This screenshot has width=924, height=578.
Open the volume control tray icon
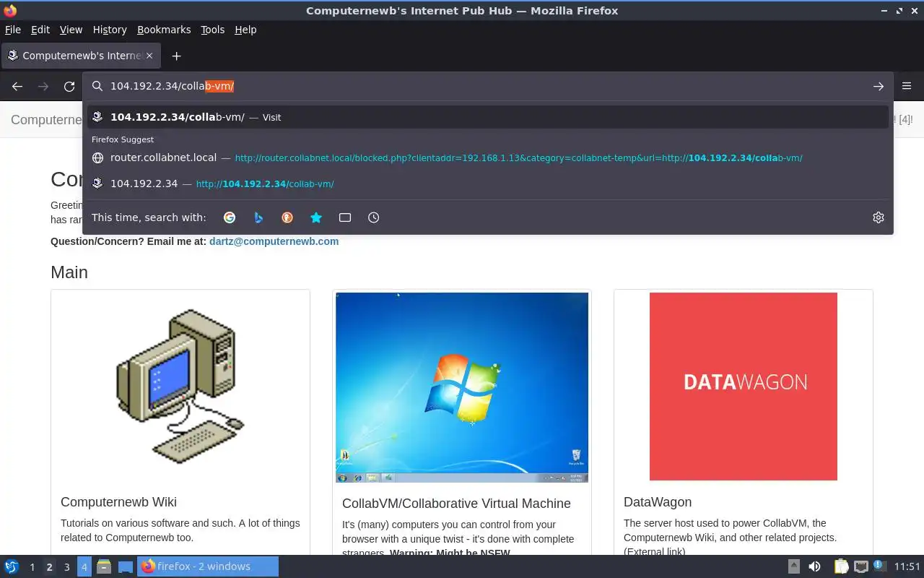click(x=814, y=566)
